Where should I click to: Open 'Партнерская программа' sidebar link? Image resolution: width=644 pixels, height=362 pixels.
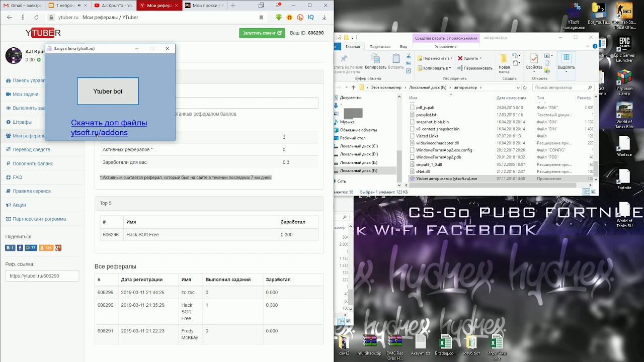39,219
